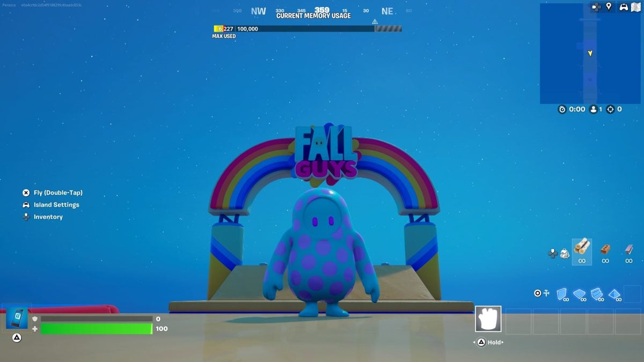Open Island Settings
Image resolution: width=644 pixels, height=362 pixels.
coord(56,205)
